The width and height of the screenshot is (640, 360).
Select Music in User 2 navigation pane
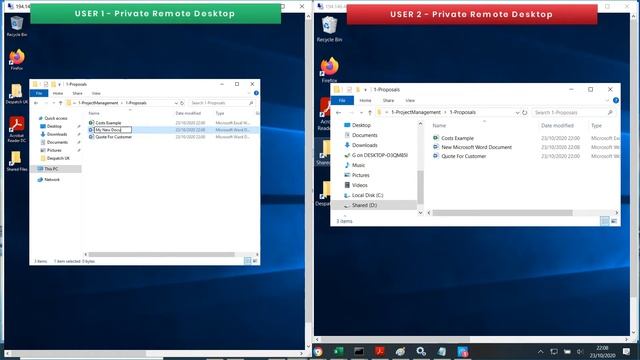pos(358,165)
